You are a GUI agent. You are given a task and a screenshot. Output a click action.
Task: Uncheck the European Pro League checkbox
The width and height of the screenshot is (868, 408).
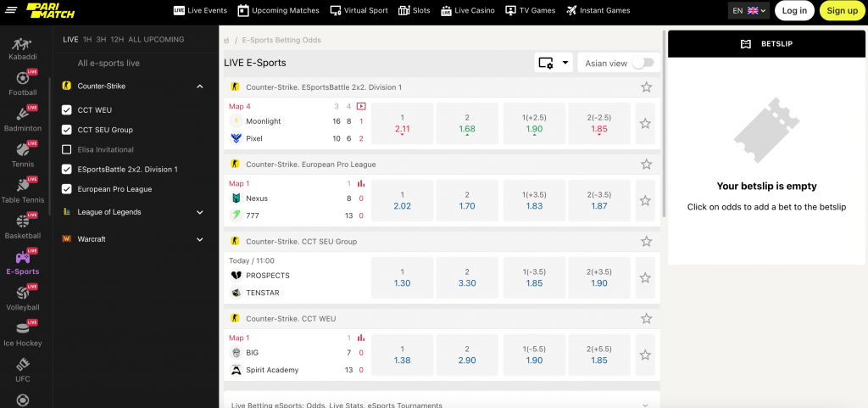pyautogui.click(x=67, y=189)
